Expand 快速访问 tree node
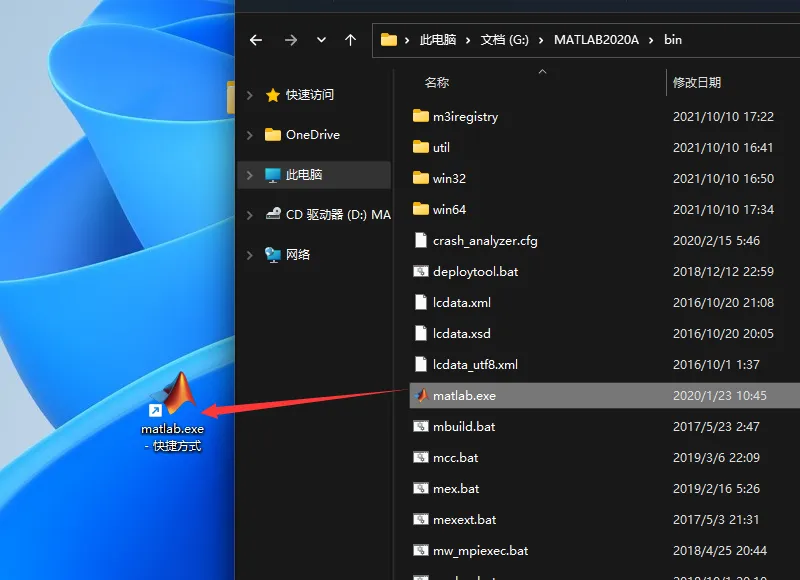 (249, 95)
